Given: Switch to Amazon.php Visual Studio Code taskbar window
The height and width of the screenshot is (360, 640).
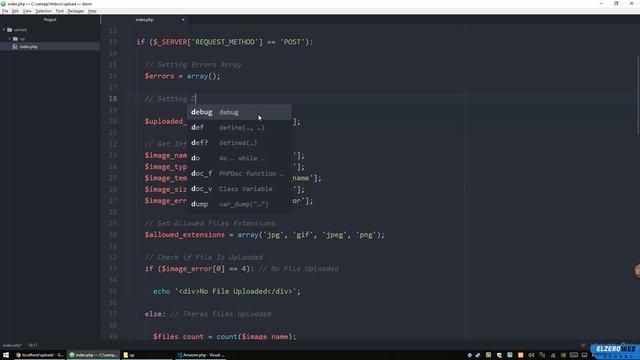Looking at the screenshot, I should 201,355.
